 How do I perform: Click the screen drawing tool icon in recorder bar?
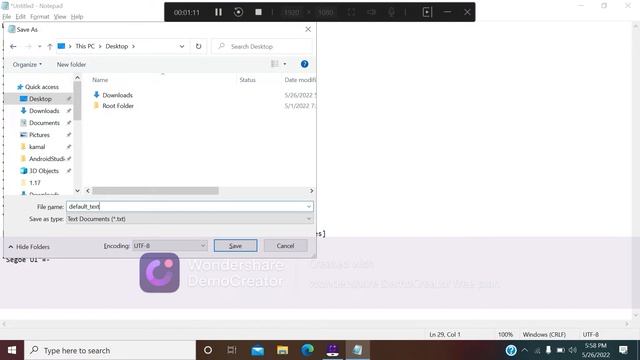pos(427,12)
